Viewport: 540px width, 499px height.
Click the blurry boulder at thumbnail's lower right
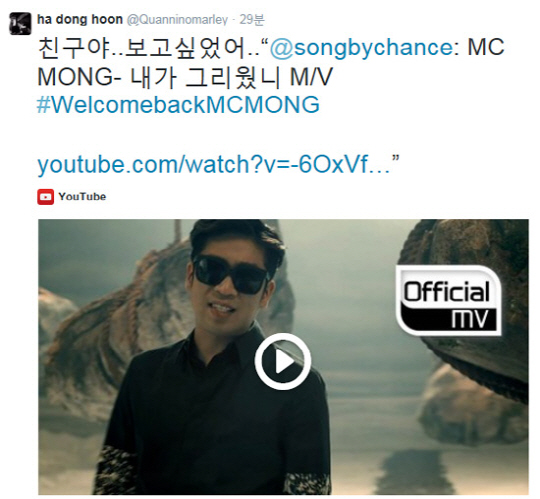point(472,405)
